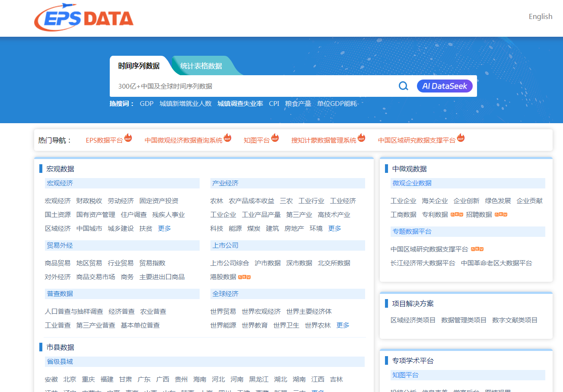Click the HOT badge beside 搜知计蒙数据管理系统
This screenshot has width=563, height=392.
[x=362, y=138]
